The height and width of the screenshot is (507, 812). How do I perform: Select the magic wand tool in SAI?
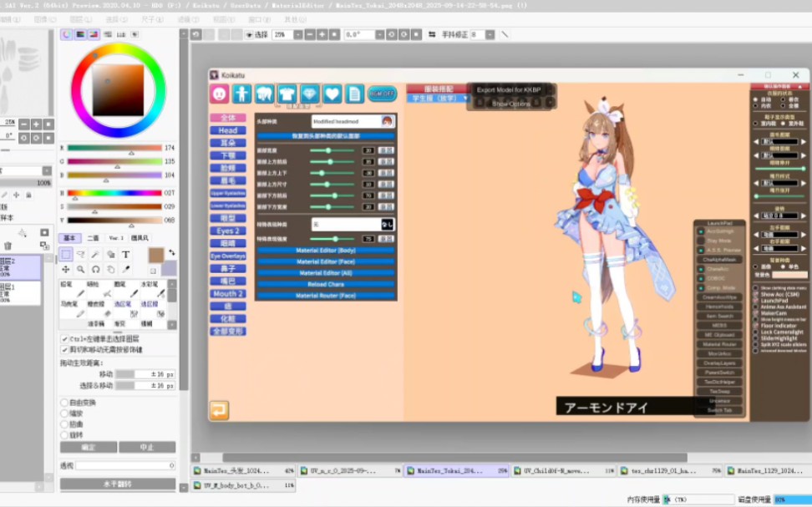[x=96, y=254]
